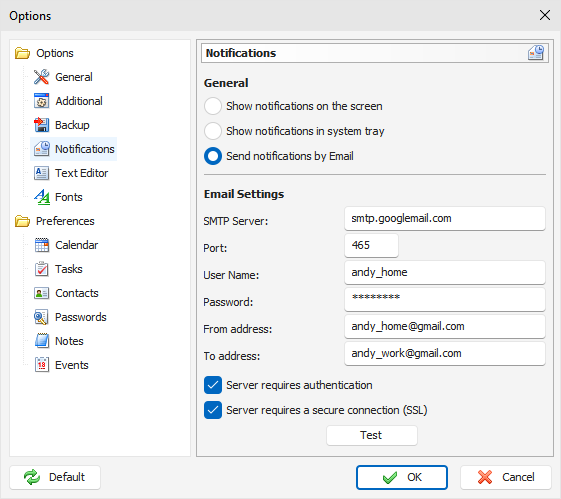
Task: Open the Passwords tree item label
Action: (81, 317)
